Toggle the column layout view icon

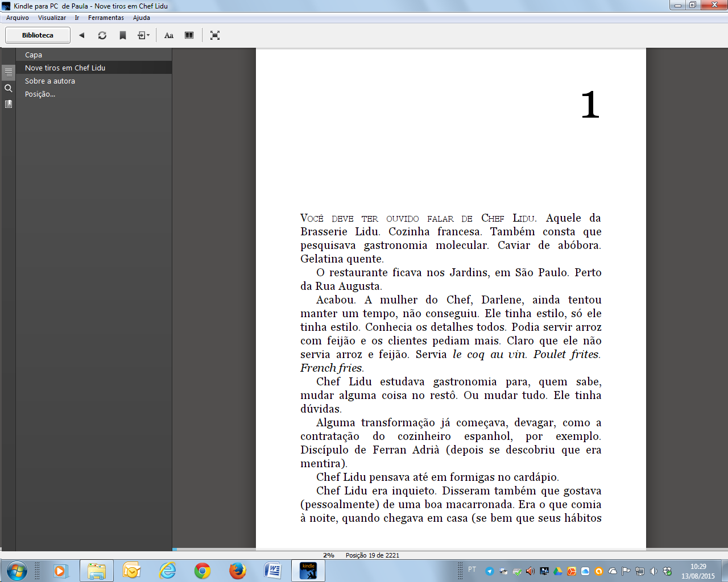pyautogui.click(x=189, y=35)
